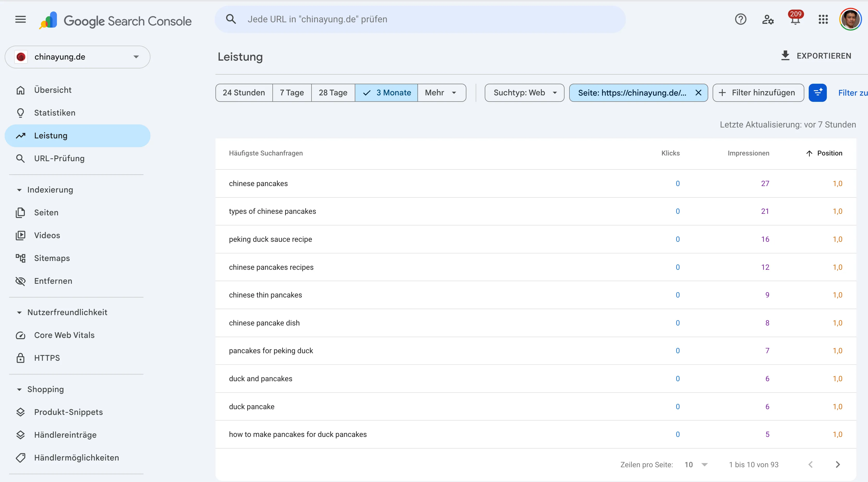The width and height of the screenshot is (868, 482).
Task: Click the query 'duck and pancakes'
Action: (x=261, y=378)
